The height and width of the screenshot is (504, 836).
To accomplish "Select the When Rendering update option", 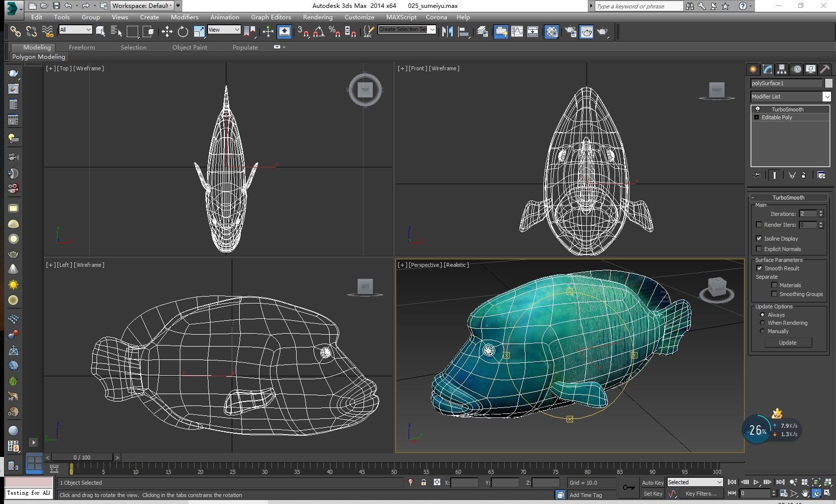I will [x=762, y=323].
